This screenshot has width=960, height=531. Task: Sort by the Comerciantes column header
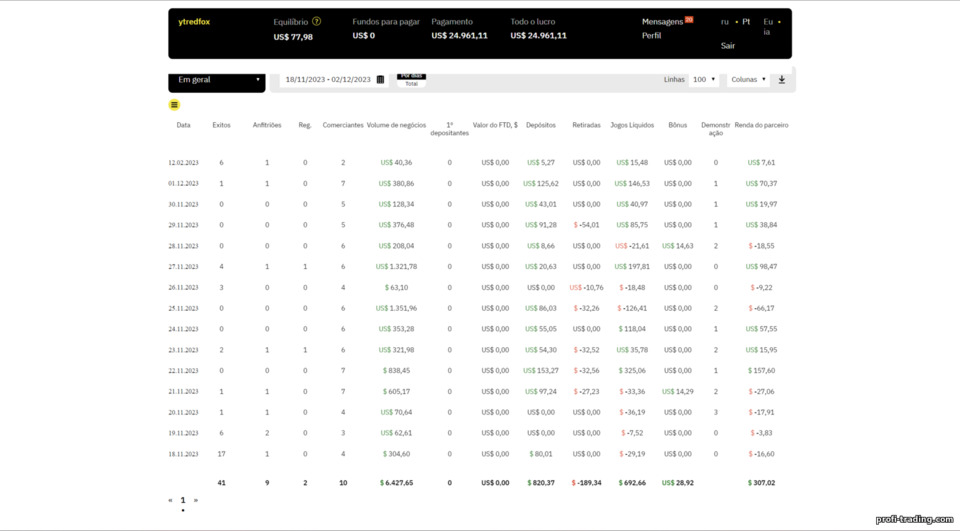click(343, 125)
